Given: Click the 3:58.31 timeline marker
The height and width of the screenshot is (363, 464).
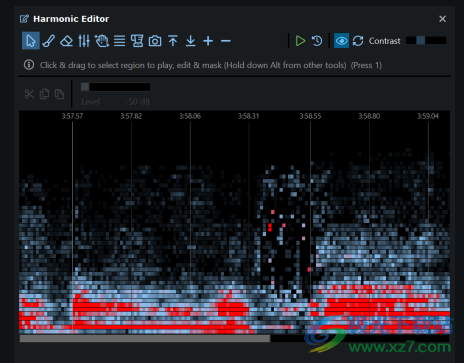Looking at the screenshot, I should click(x=248, y=116).
